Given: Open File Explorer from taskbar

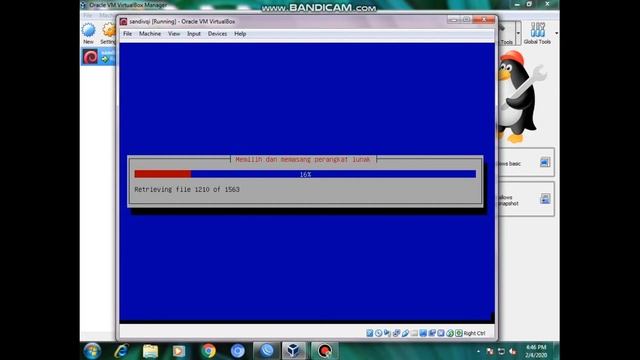Looking at the screenshot, I should pos(150,351).
